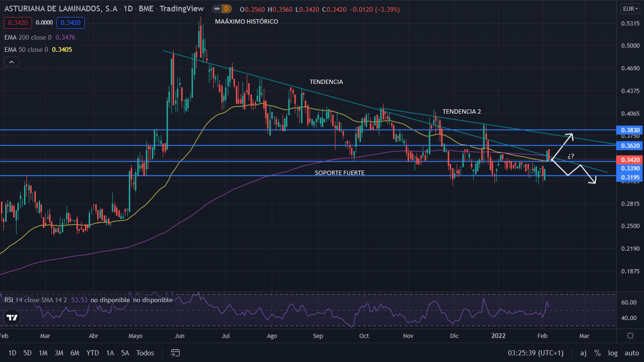Viewport: 644px width, 362px height.
Task: Toggle logarithmic scale mode
Action: 613,353
